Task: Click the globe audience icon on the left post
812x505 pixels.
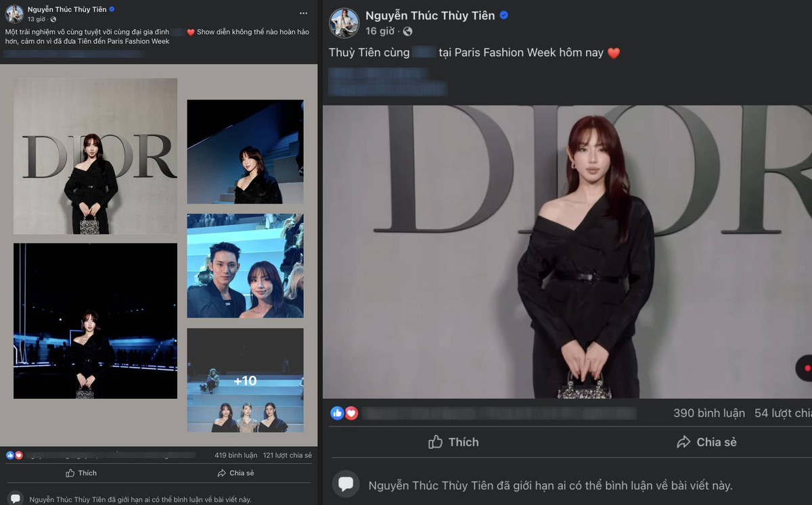Action: [x=52, y=20]
